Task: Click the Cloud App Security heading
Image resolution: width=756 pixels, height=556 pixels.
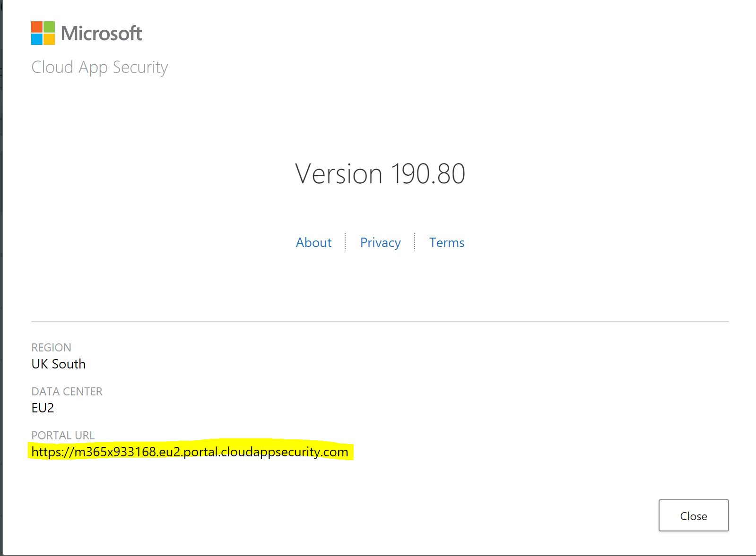Action: point(100,68)
